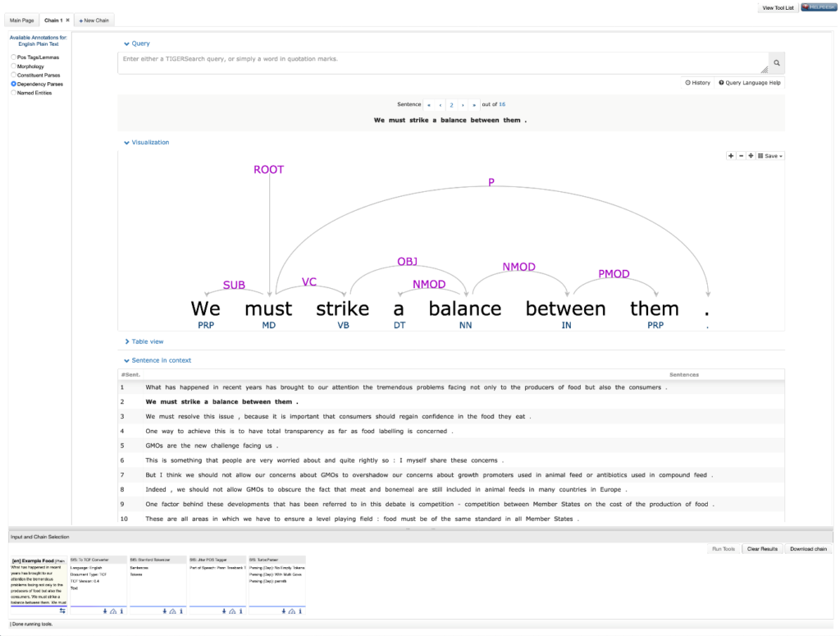Click the TurboParser tool info icon
The width and height of the screenshot is (840, 636).
299,611
